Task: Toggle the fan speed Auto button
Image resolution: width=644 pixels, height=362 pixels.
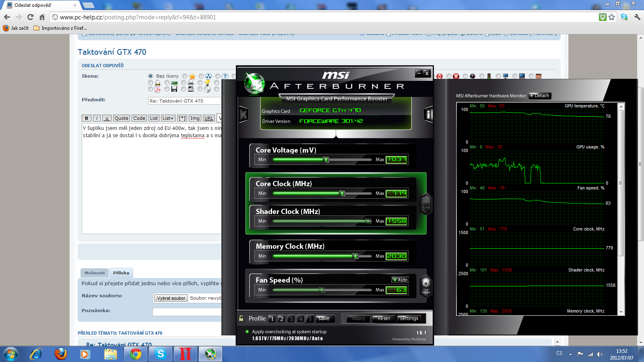Action: point(400,280)
